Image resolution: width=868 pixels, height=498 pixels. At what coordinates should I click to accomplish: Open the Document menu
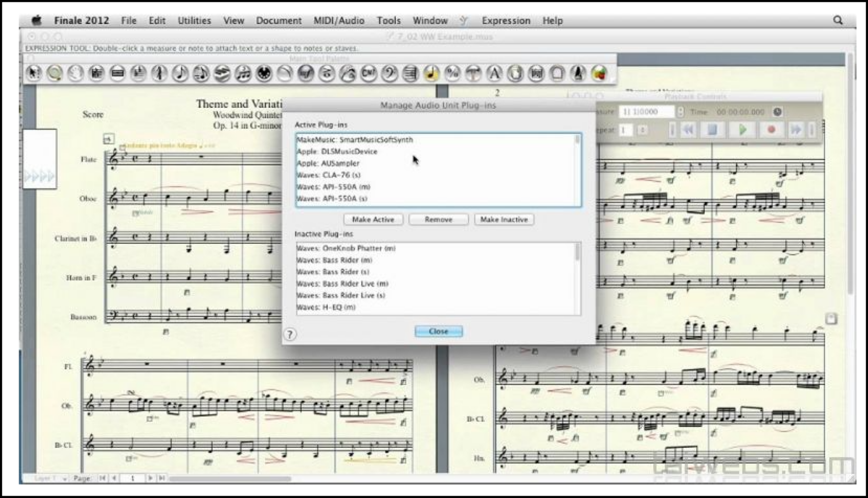279,20
